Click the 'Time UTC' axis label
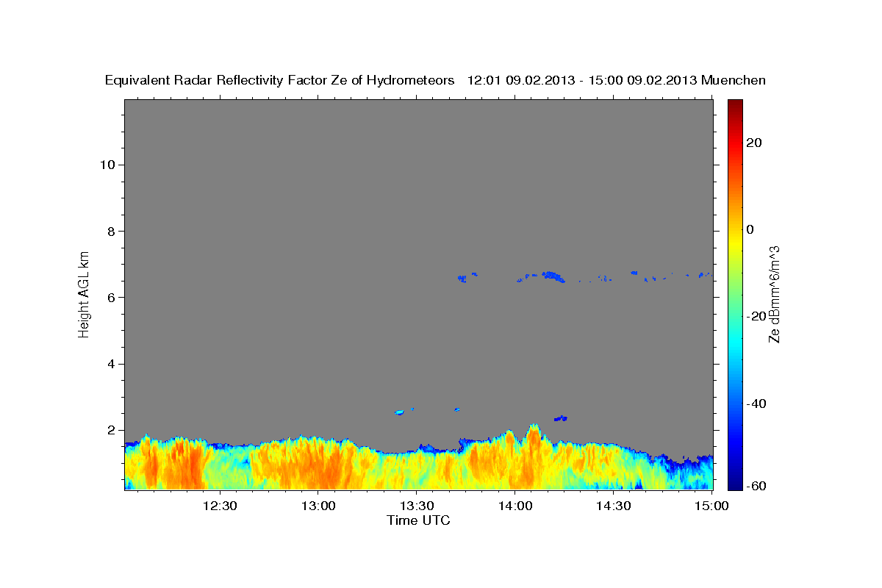This screenshot has height=588, width=882. click(418, 520)
